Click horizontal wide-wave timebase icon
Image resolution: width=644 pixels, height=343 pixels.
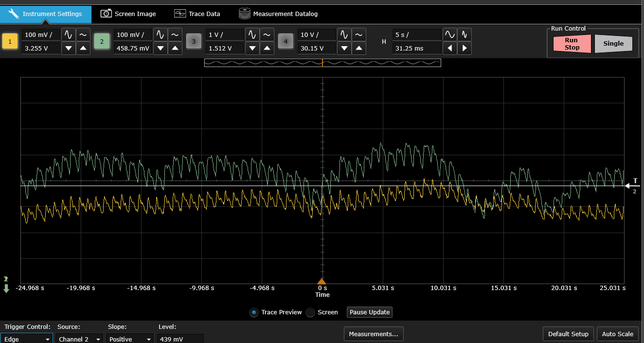pos(450,34)
